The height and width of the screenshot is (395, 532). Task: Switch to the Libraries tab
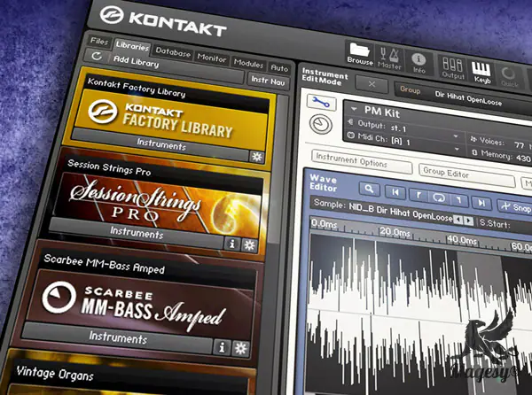132,46
